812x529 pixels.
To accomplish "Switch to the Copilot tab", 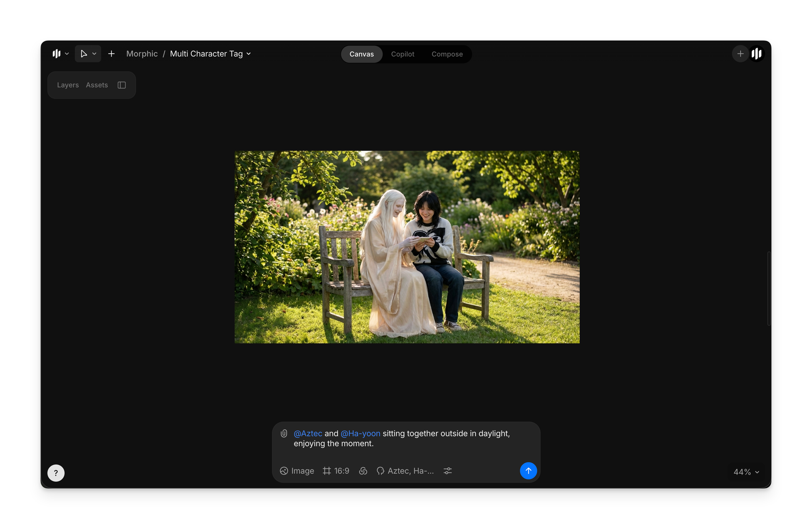I will coord(402,54).
